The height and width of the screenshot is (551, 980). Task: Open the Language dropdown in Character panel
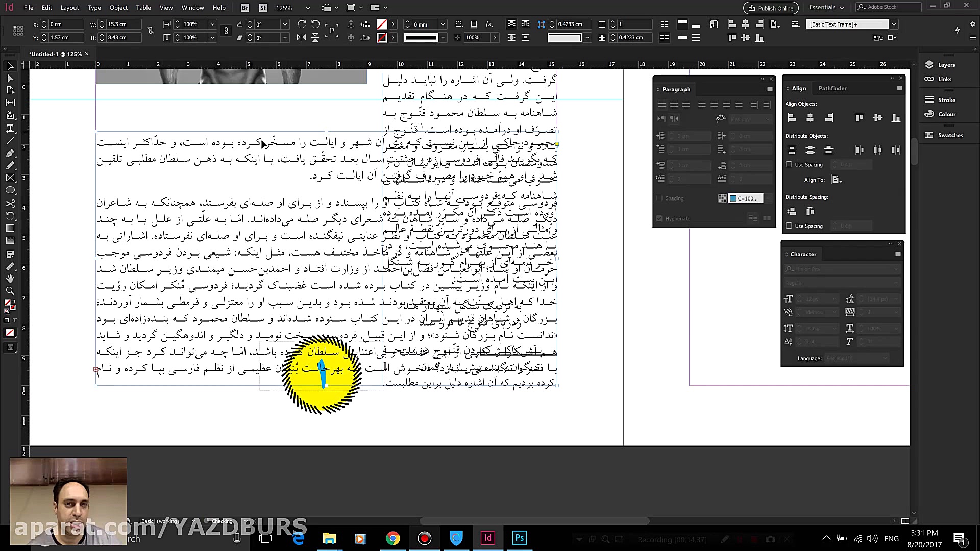(856, 358)
